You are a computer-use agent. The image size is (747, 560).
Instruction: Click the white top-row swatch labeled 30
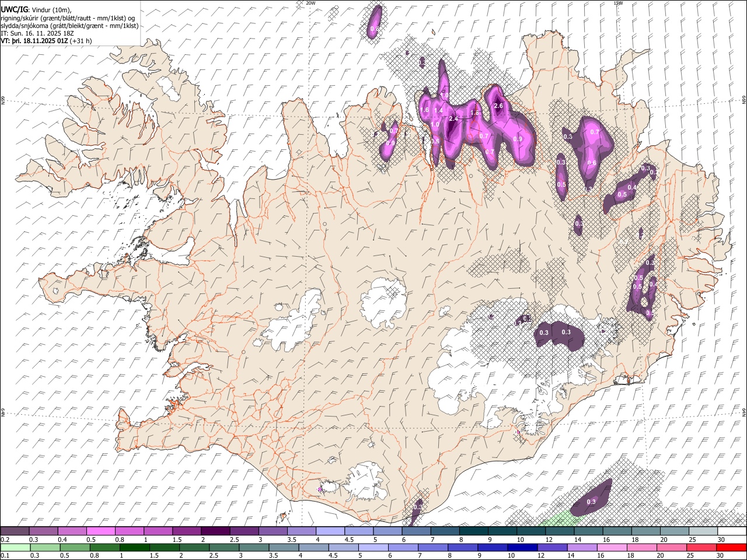[731, 531]
